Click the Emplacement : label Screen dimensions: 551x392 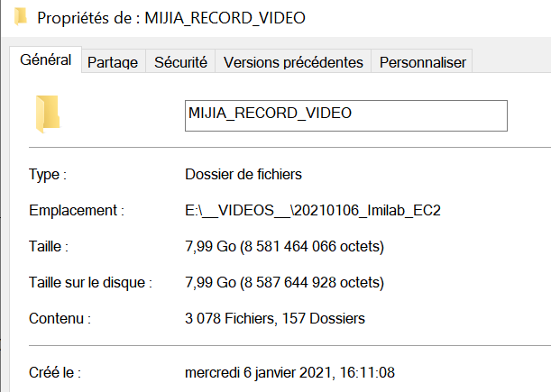pyautogui.click(x=77, y=210)
